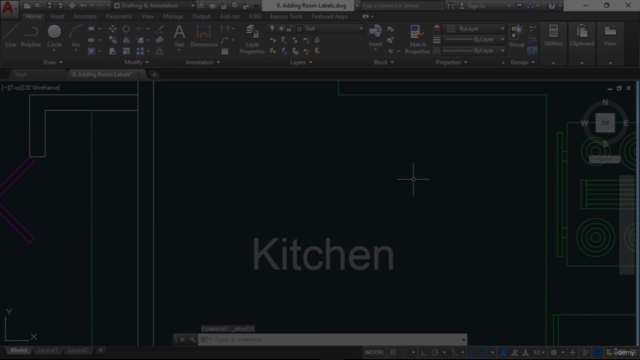Switch to the Insert ribbon tab
640x360 pixels.
coord(57,16)
